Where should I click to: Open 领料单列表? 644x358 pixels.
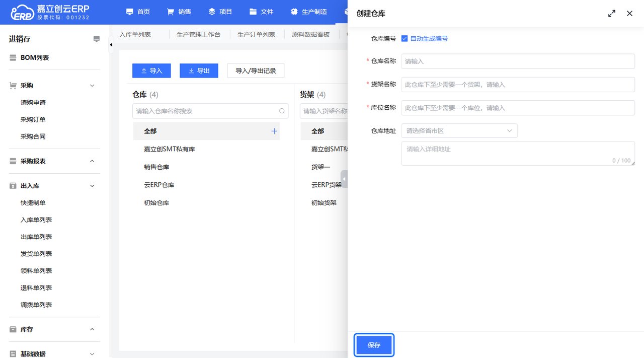[36, 271]
